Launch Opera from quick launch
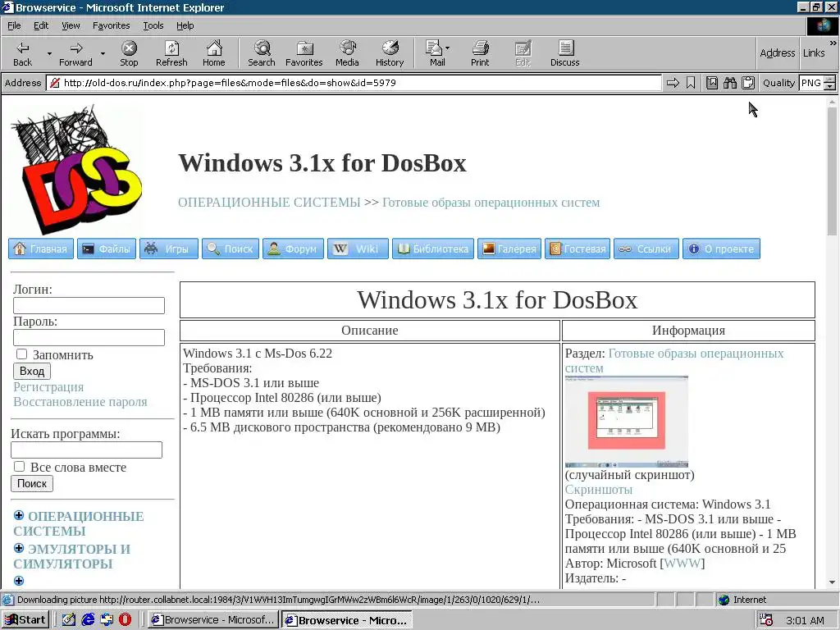 125,620
